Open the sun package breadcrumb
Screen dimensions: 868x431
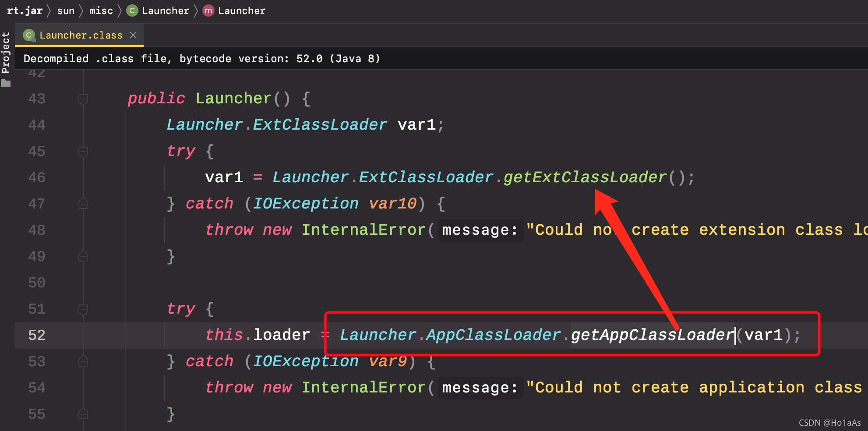66,11
